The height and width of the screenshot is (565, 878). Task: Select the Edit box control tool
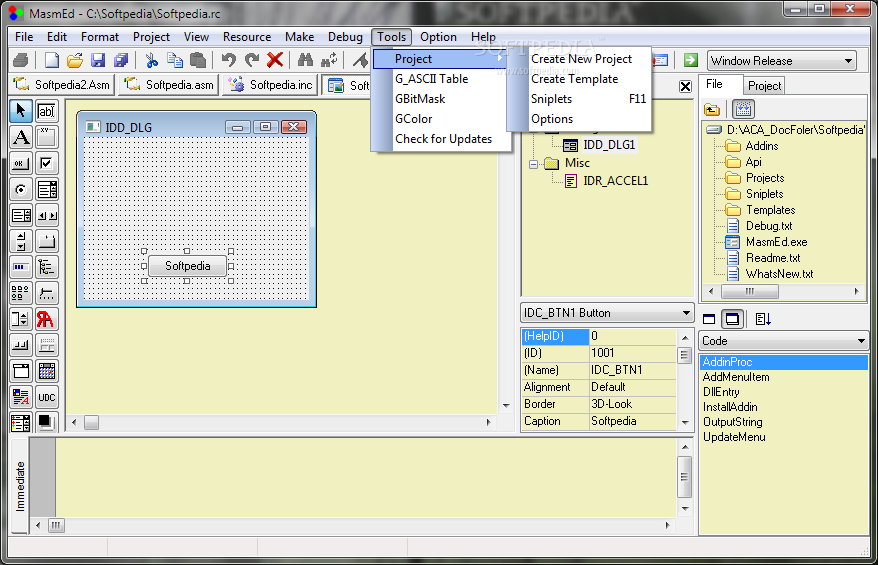46,111
